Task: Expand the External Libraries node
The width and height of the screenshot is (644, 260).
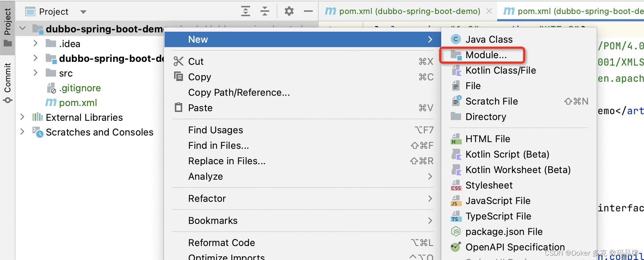Action: click(x=22, y=117)
